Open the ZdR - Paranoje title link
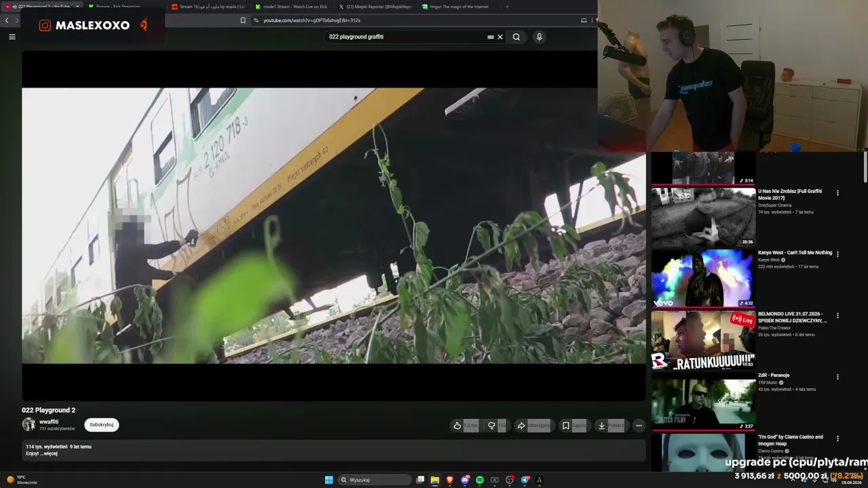This screenshot has height=488, width=868. coord(774,375)
